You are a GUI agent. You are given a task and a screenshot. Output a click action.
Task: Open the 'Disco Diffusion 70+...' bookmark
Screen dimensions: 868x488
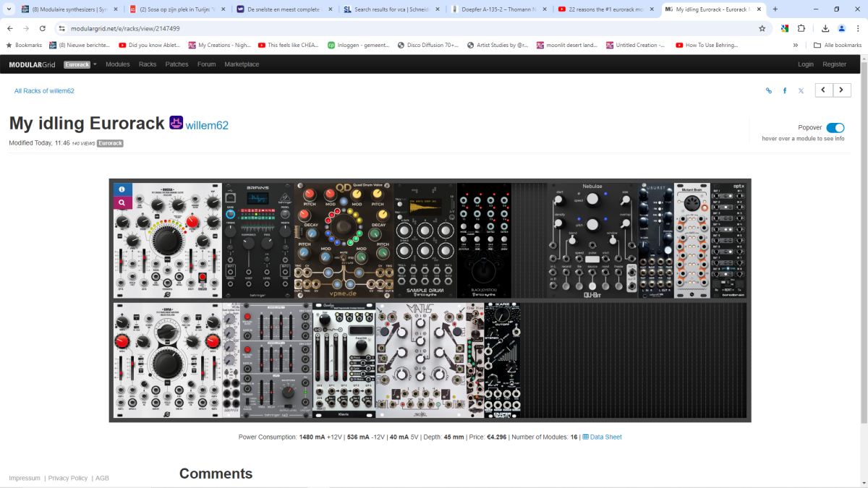click(x=428, y=45)
